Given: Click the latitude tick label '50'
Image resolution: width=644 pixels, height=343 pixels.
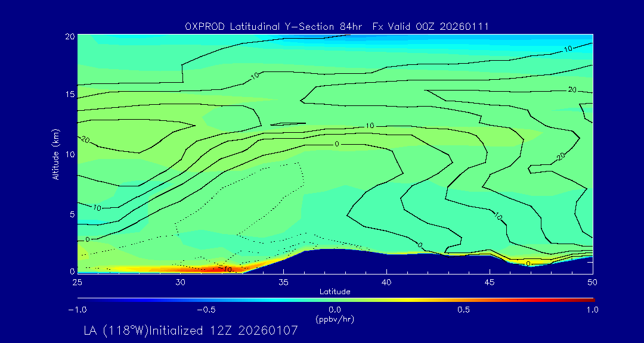Looking at the screenshot, I should (592, 282).
